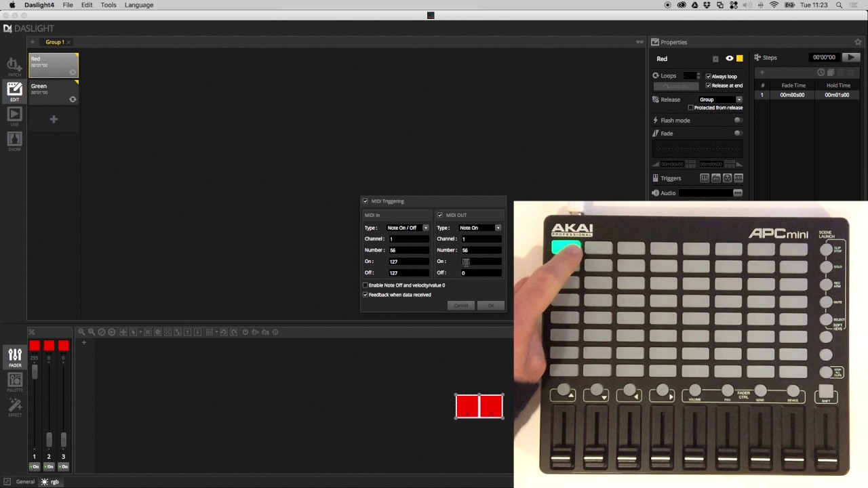
Task: Enable Protected from release checkbox
Action: point(690,108)
